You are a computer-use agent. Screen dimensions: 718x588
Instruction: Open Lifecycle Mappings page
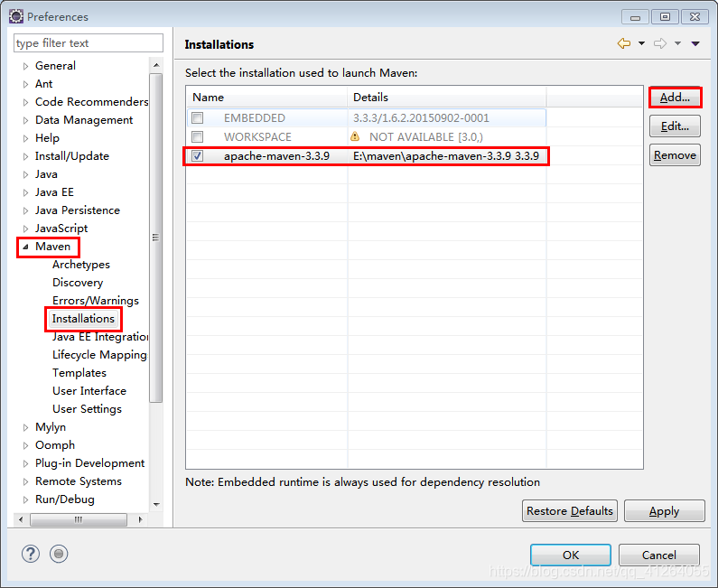tap(100, 355)
